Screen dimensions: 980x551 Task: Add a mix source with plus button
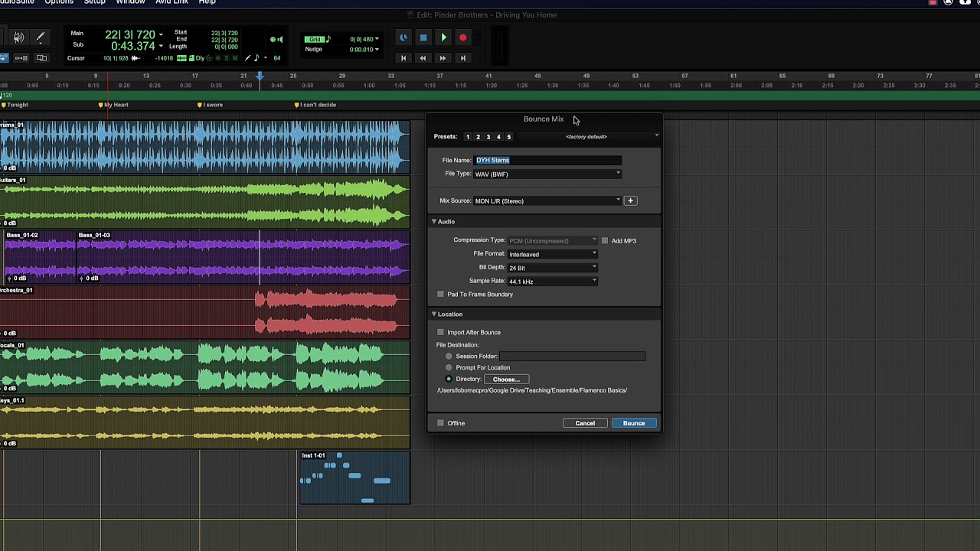point(630,201)
